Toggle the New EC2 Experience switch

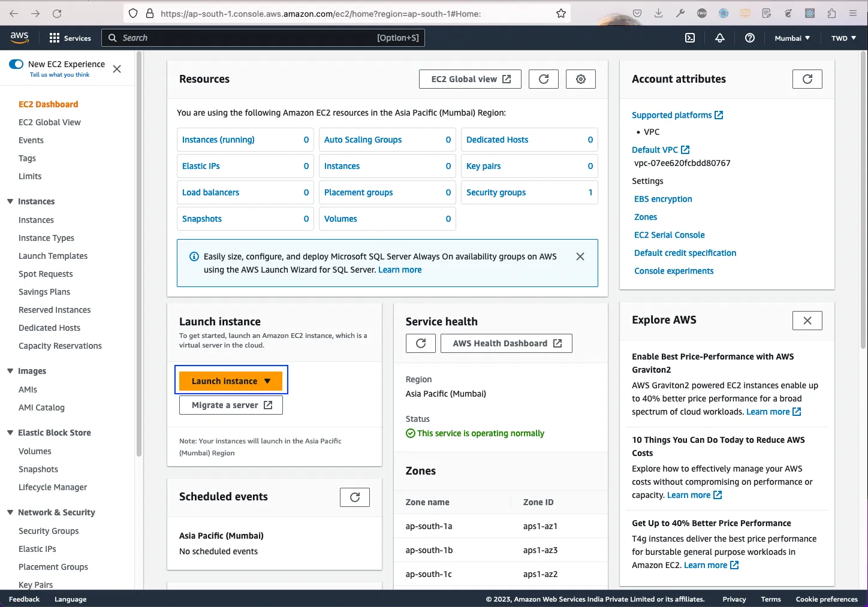(x=16, y=64)
